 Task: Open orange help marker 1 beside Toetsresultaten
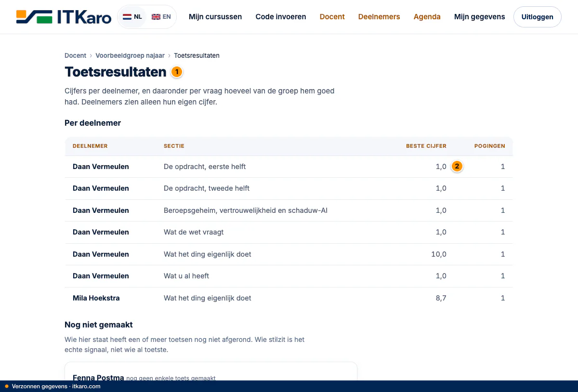(x=177, y=72)
